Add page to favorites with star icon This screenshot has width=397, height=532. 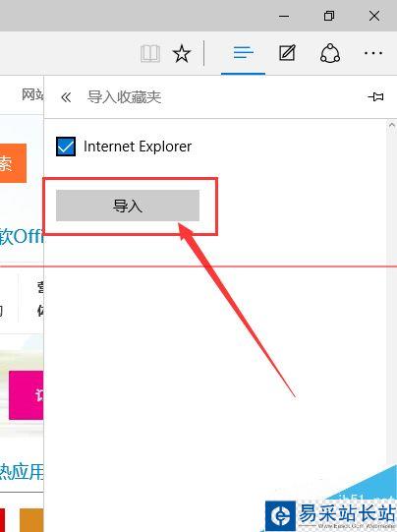click(x=182, y=53)
